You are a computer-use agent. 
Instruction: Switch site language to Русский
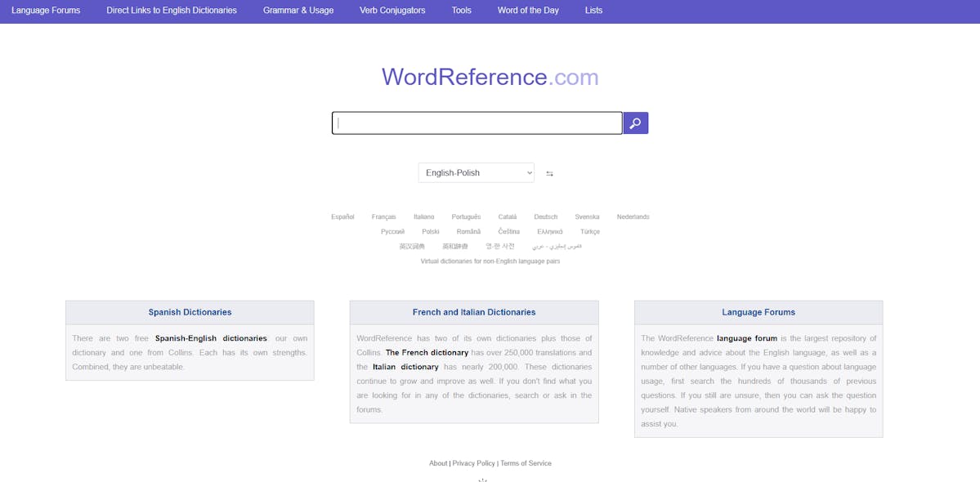tap(392, 232)
